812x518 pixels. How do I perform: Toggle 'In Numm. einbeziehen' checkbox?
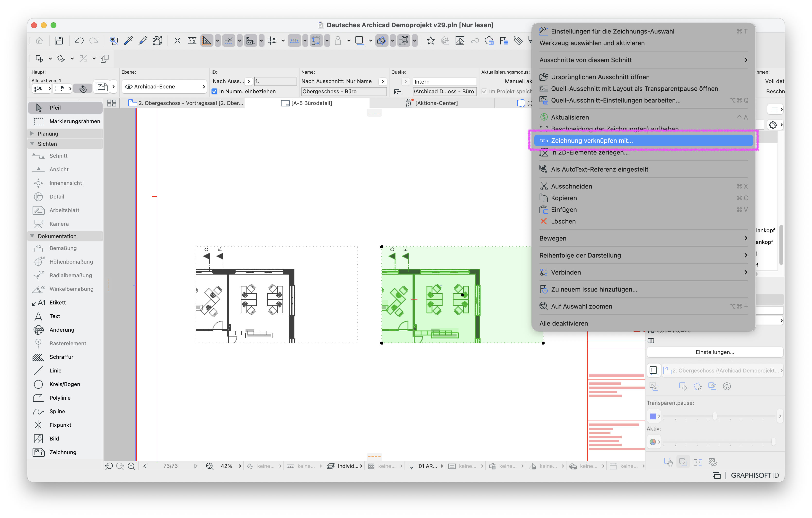[x=214, y=91]
